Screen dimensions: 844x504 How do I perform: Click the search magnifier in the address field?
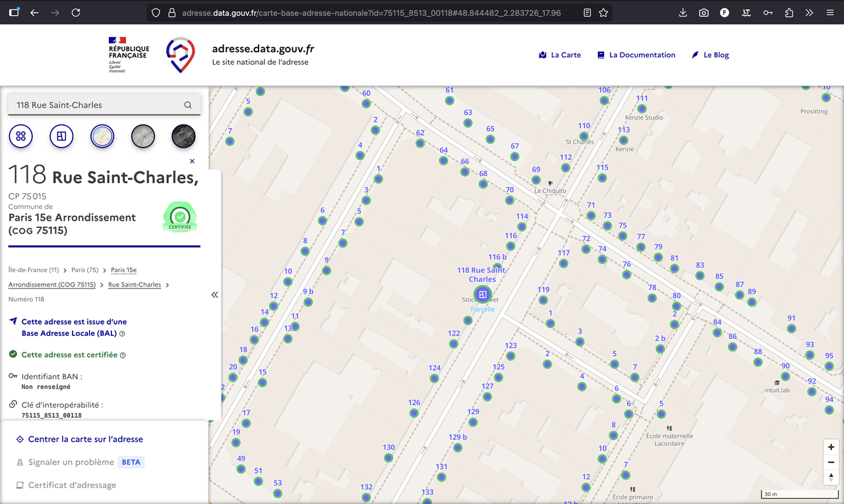point(188,105)
